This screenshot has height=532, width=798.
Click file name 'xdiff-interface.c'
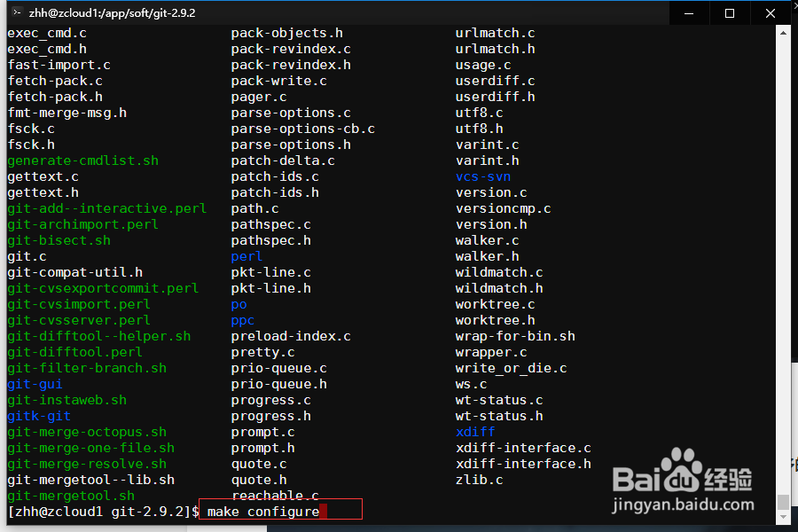(523, 448)
